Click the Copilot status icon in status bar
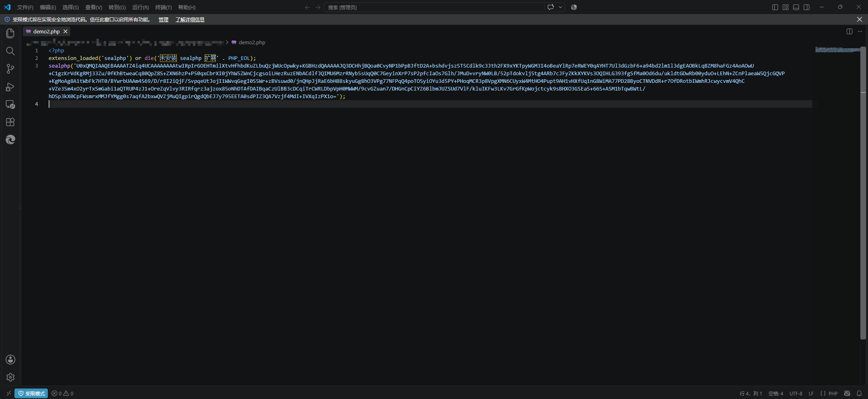868x399 pixels. coord(847,393)
